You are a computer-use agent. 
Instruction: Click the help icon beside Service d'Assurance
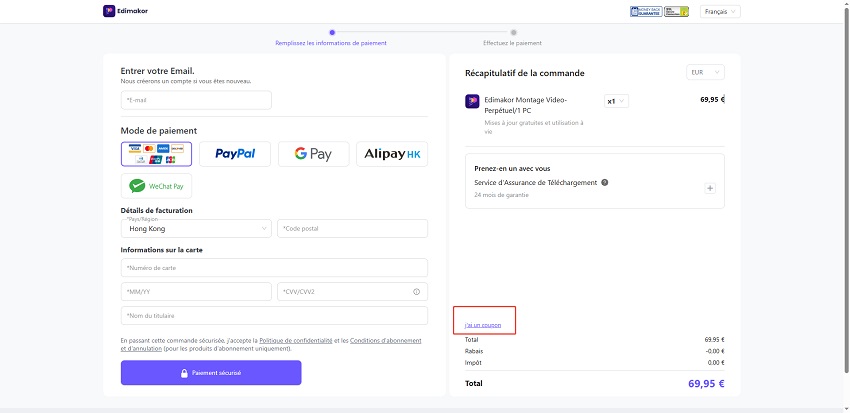[606, 183]
